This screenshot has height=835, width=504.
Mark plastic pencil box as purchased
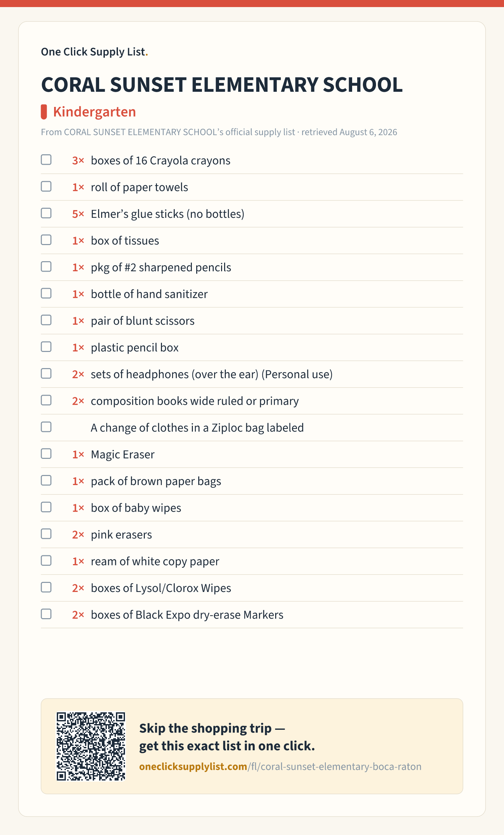coord(46,347)
